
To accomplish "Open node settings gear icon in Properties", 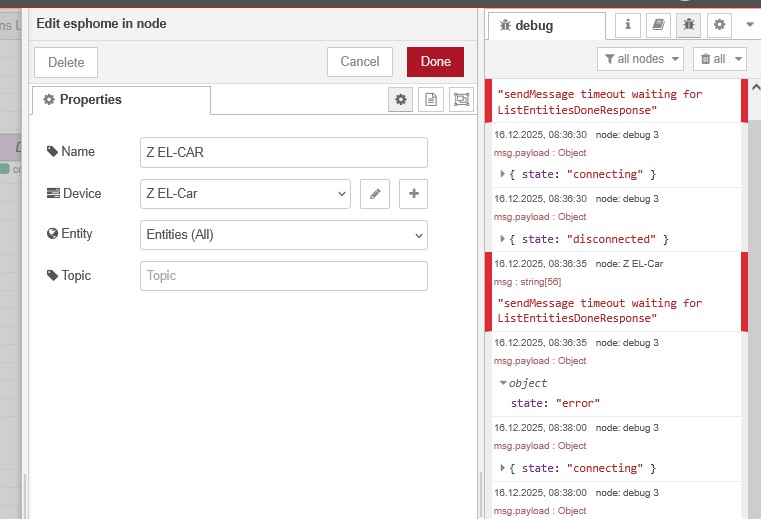I will point(401,99).
